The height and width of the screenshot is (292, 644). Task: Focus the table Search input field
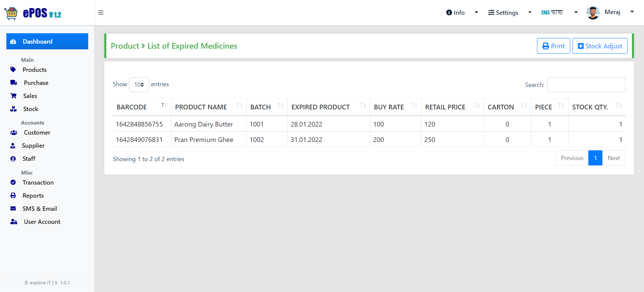pos(586,85)
